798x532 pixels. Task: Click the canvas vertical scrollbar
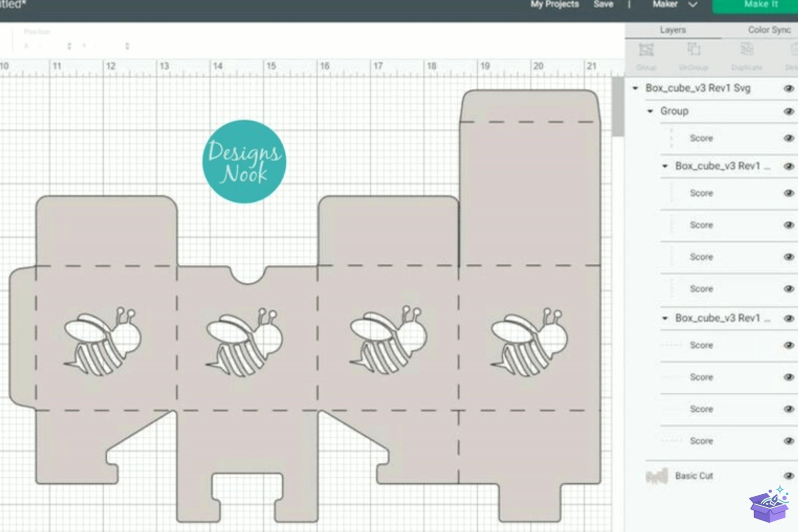[x=618, y=106]
